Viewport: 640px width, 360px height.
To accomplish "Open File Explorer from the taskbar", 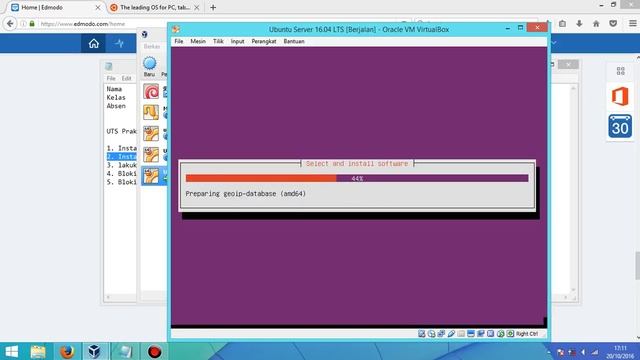I will coord(38,351).
